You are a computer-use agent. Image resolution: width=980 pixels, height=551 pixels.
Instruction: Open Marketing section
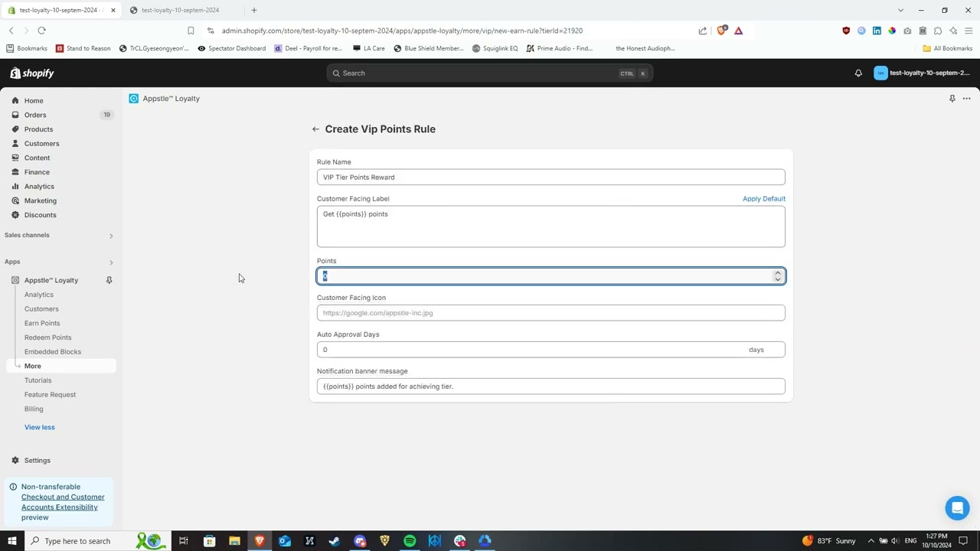(40, 201)
